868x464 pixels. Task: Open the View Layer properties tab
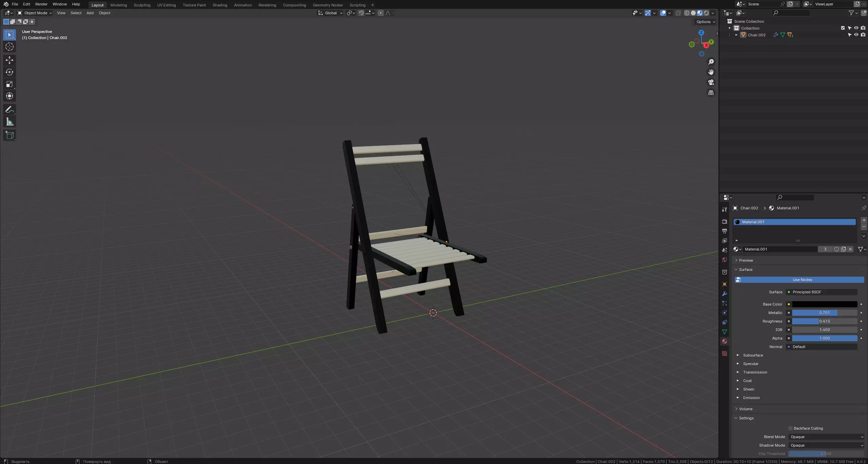(x=725, y=240)
